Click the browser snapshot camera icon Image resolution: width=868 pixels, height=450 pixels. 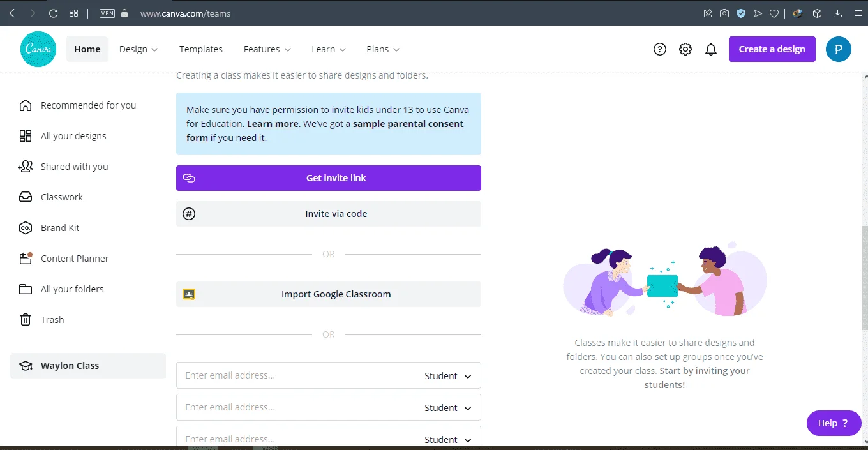pyautogui.click(x=724, y=13)
